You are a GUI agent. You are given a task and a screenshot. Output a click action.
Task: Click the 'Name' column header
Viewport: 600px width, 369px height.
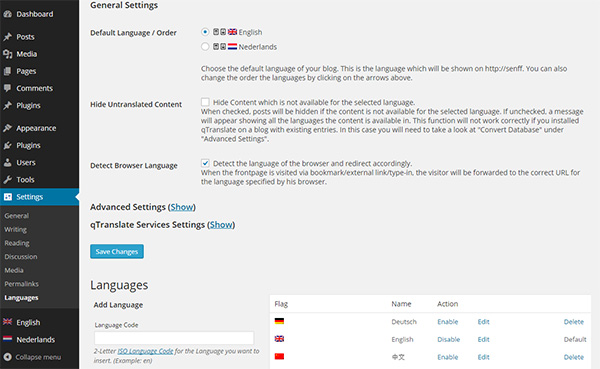(x=401, y=304)
